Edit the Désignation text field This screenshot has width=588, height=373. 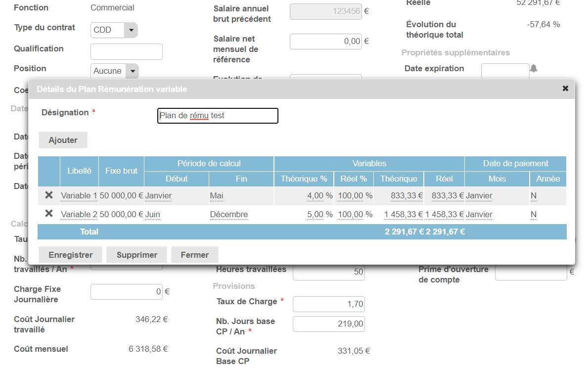[x=218, y=116]
